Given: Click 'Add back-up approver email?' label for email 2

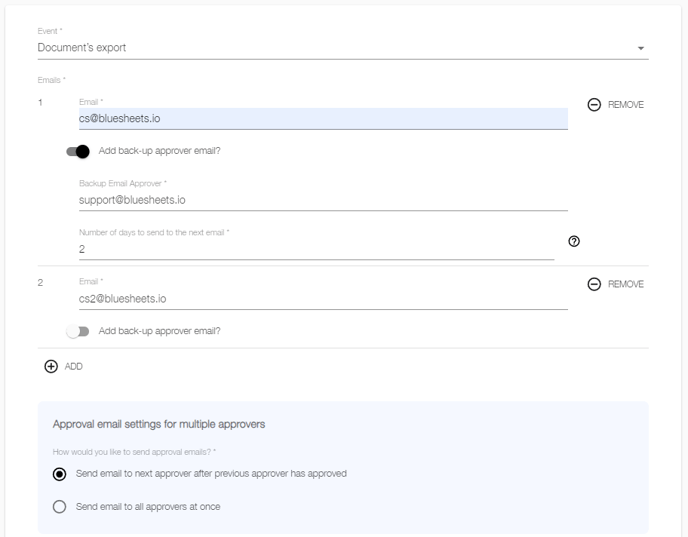Looking at the screenshot, I should click(x=159, y=331).
